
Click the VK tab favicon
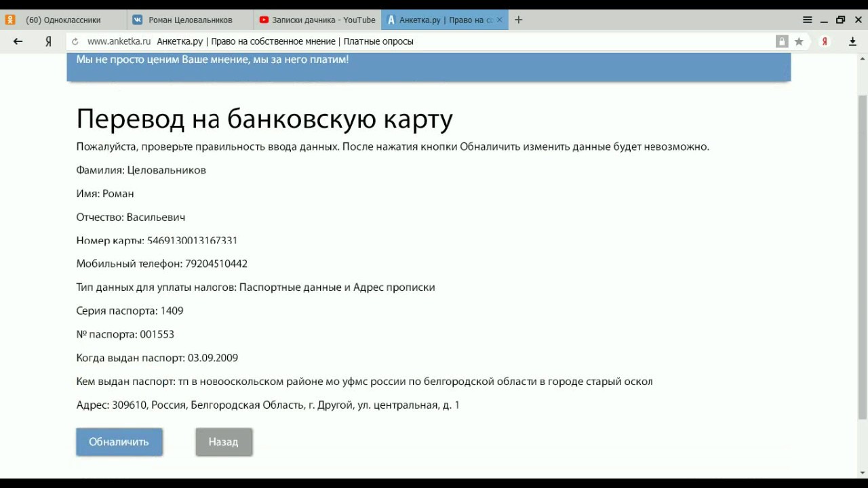[x=138, y=20]
